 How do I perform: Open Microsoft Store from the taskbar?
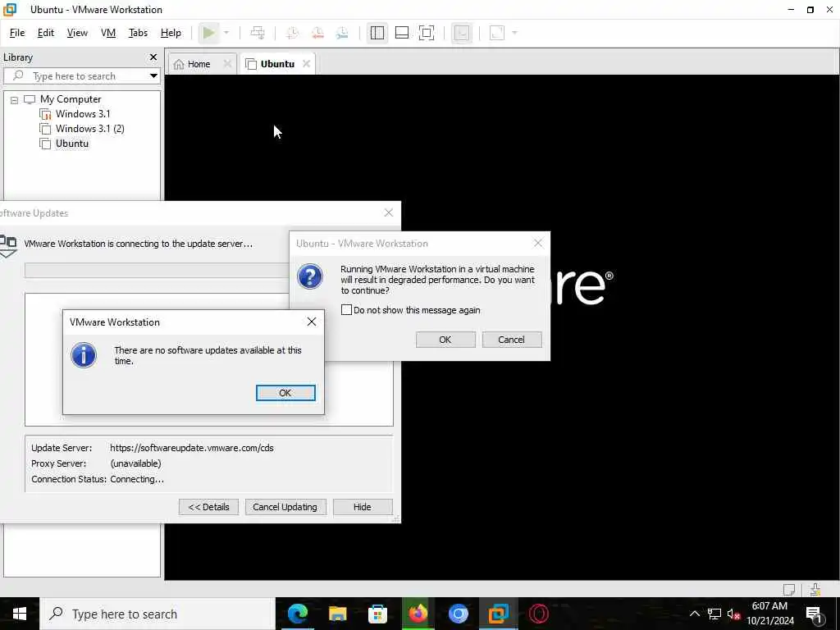(377, 614)
